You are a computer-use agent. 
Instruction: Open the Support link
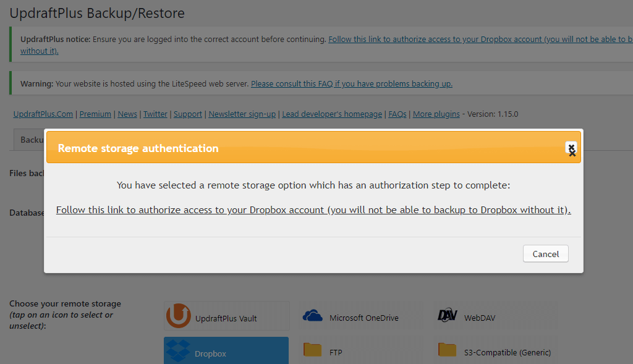(188, 114)
